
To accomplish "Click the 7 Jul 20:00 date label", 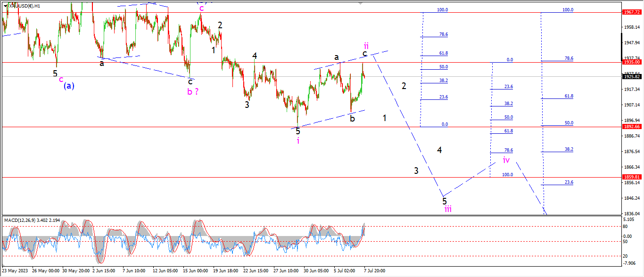I will click(375, 271).
